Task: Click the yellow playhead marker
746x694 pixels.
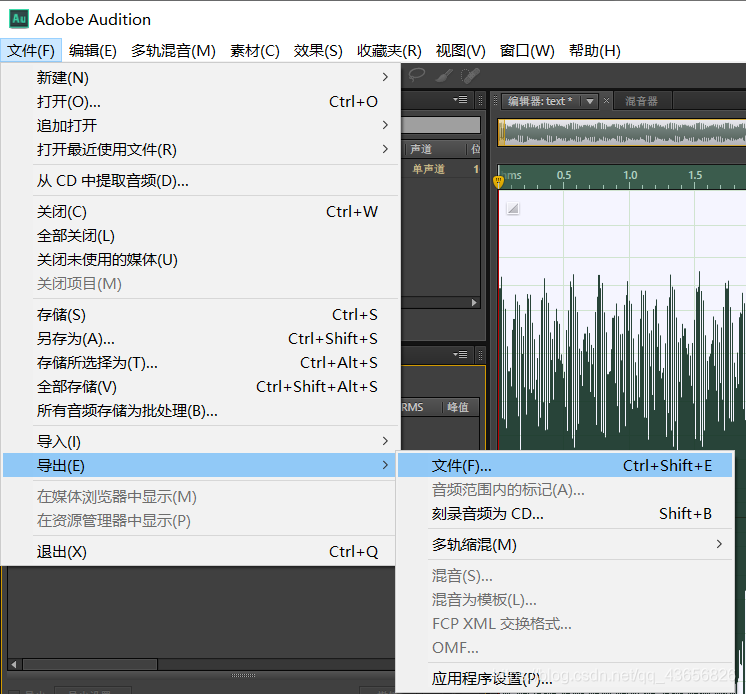Action: click(x=498, y=182)
